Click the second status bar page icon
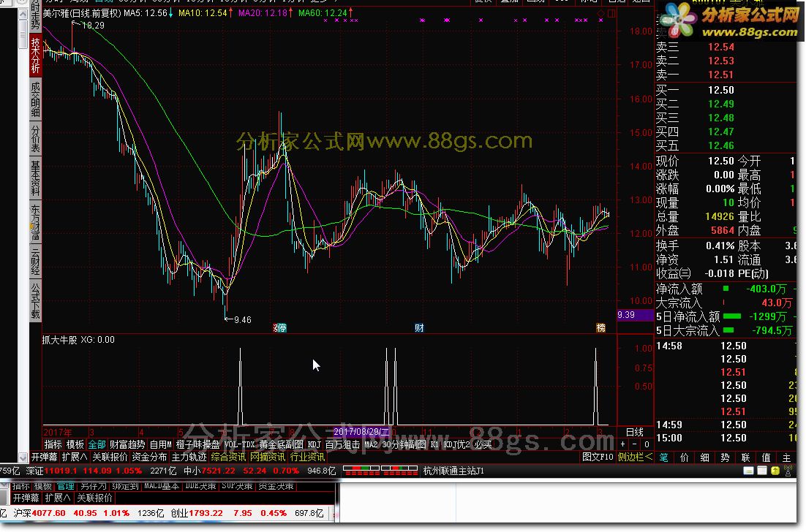This screenshot has height=532, width=806. pos(762,471)
